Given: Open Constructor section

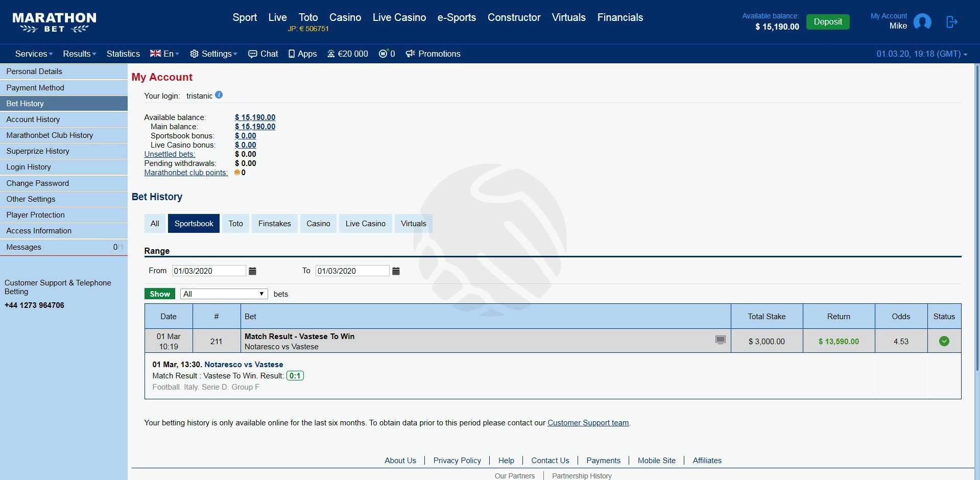Looking at the screenshot, I should [x=514, y=17].
